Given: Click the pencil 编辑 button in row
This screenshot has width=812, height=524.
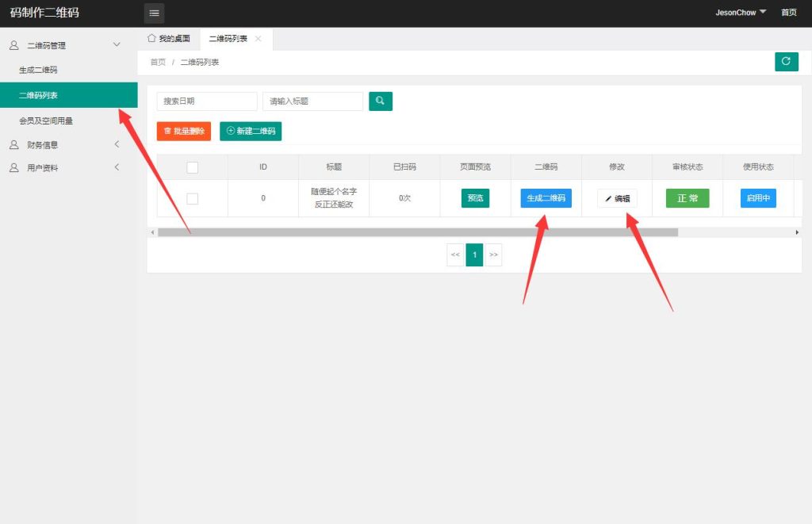Looking at the screenshot, I should 617,198.
